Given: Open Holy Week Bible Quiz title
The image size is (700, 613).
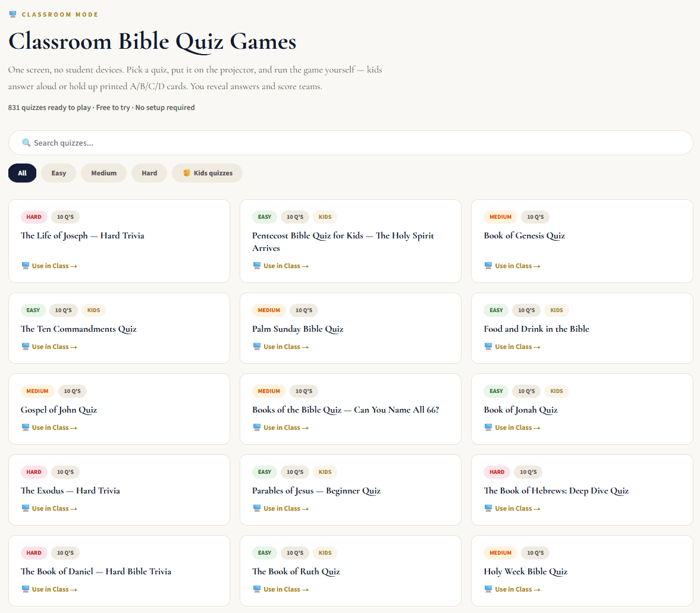Looking at the screenshot, I should pyautogui.click(x=526, y=571).
